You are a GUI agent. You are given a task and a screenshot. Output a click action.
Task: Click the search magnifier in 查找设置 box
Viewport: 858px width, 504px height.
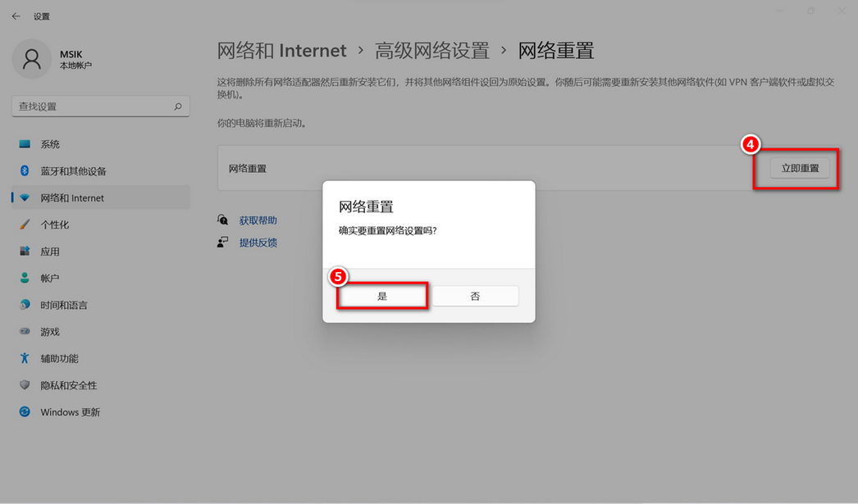(178, 107)
